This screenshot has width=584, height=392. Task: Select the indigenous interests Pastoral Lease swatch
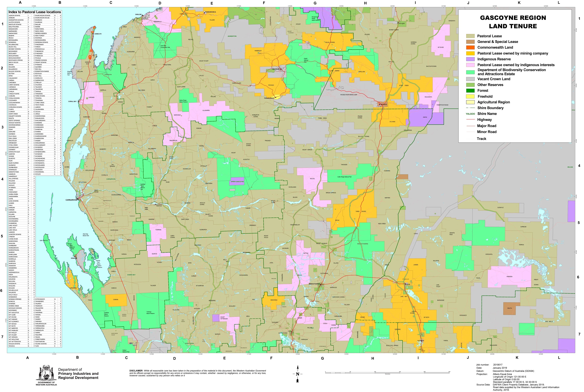[470, 65]
